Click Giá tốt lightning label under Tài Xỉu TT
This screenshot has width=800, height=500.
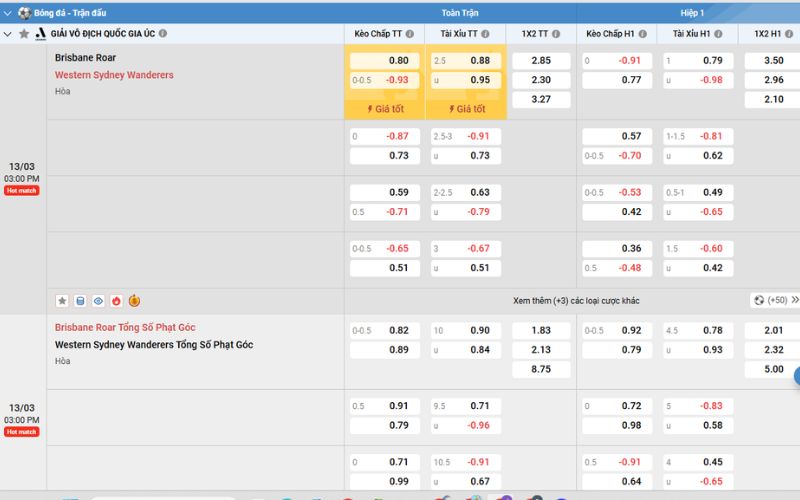[466, 109]
